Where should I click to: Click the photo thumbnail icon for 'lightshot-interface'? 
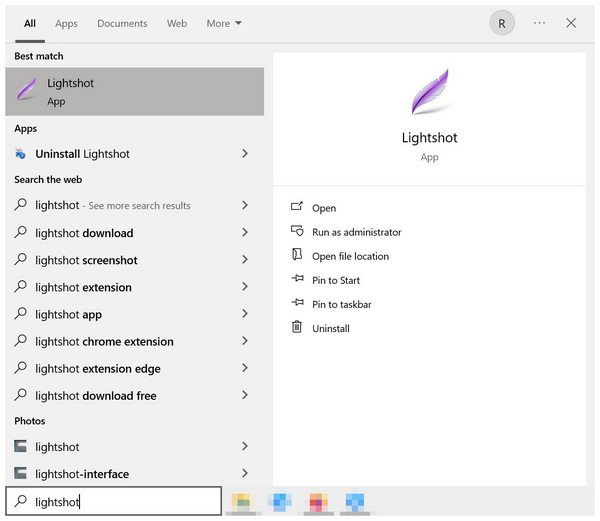coord(20,473)
